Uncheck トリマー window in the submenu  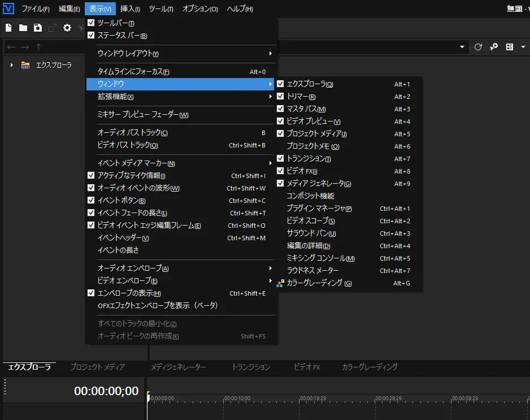[280, 96]
